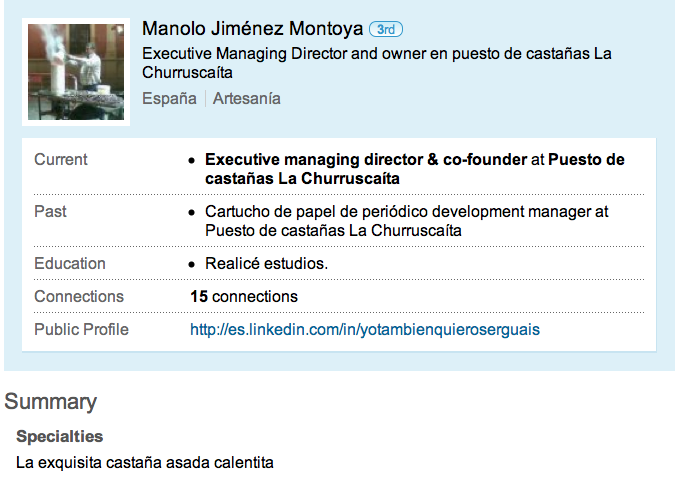Select the Artesanía industry text
Viewport: 679px width, 493px height.
coord(246,99)
